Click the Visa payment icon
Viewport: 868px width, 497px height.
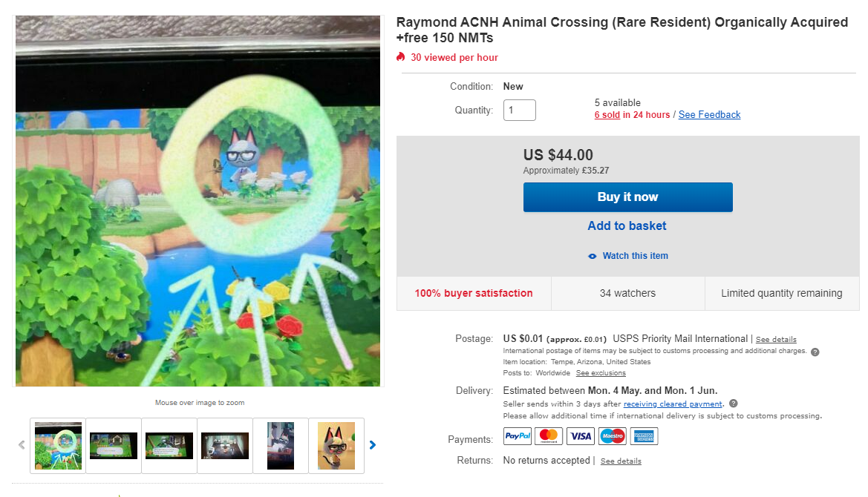(580, 437)
